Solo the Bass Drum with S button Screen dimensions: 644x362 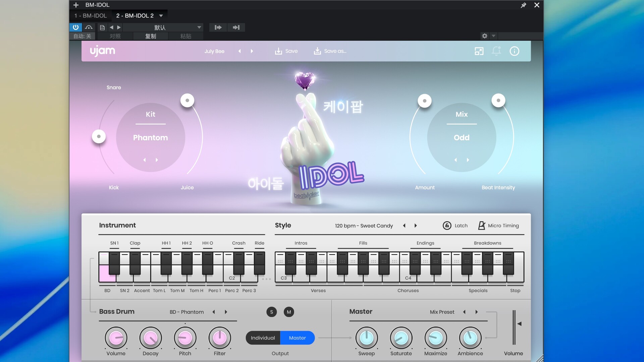(x=272, y=312)
